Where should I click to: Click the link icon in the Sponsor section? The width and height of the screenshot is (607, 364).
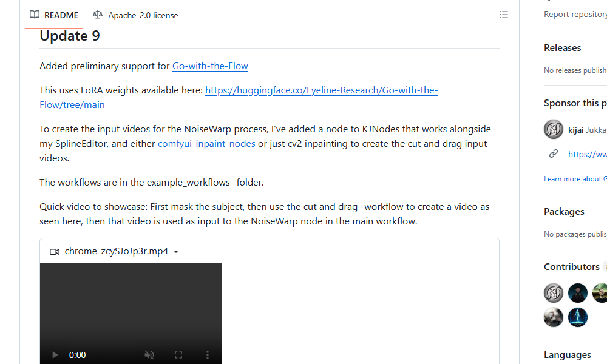(x=553, y=153)
